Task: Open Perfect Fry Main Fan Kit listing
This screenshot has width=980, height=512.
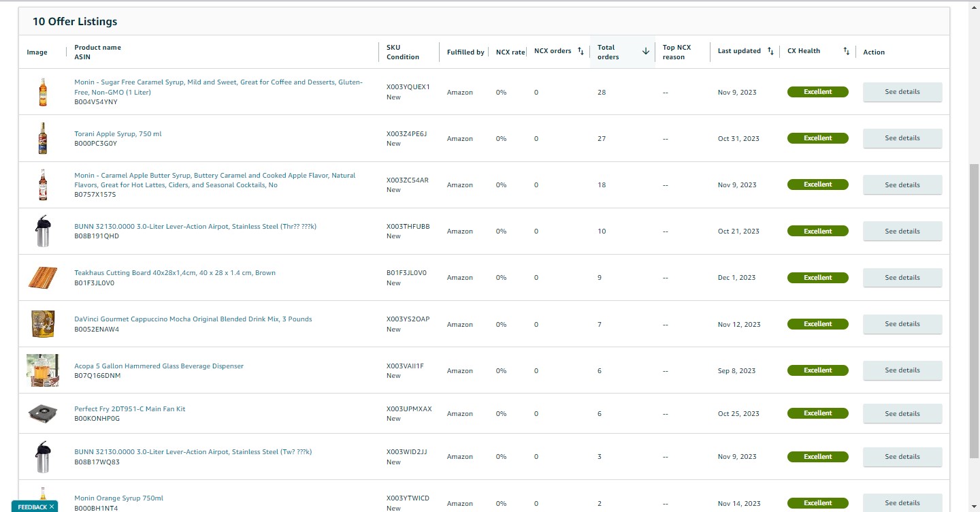Action: click(x=129, y=409)
